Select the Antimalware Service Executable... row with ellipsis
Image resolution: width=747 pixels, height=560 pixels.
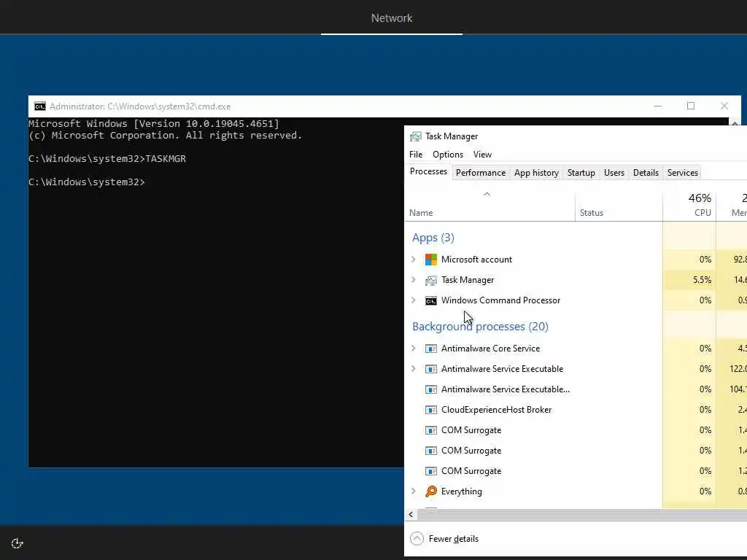tap(576, 389)
